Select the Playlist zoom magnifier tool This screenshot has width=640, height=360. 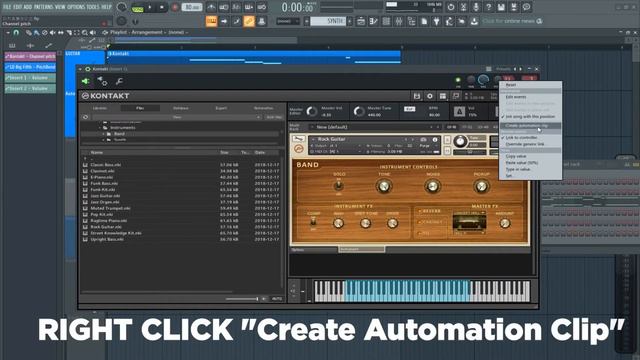pyautogui.click(x=85, y=32)
